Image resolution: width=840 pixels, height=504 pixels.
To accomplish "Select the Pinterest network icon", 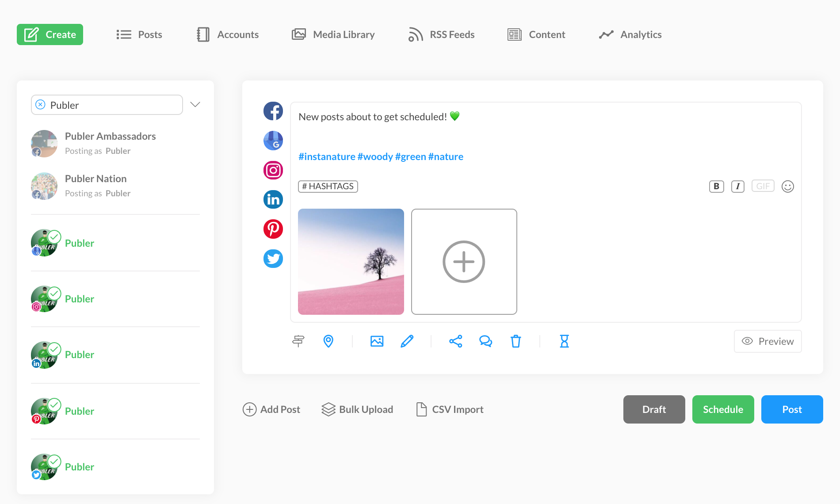I will click(x=273, y=229).
